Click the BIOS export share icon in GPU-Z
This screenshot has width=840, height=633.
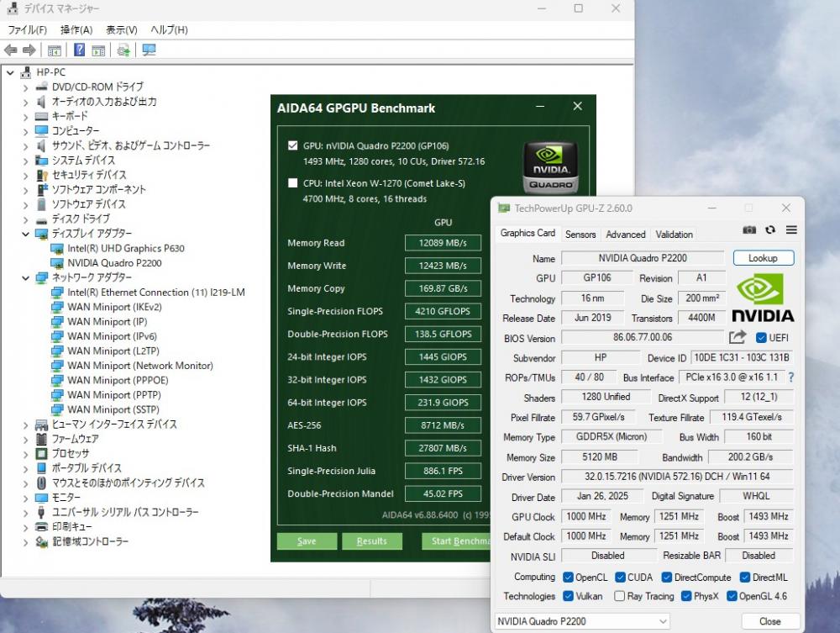tap(738, 337)
